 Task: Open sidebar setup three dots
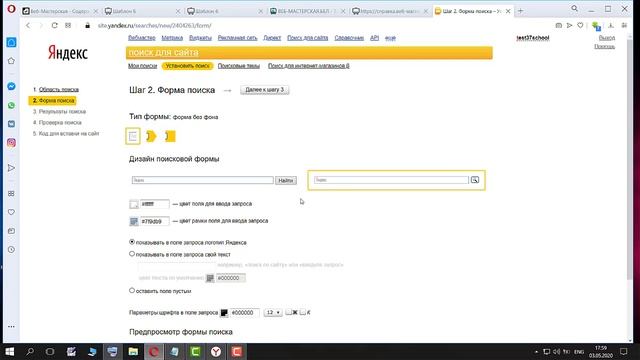11,327
